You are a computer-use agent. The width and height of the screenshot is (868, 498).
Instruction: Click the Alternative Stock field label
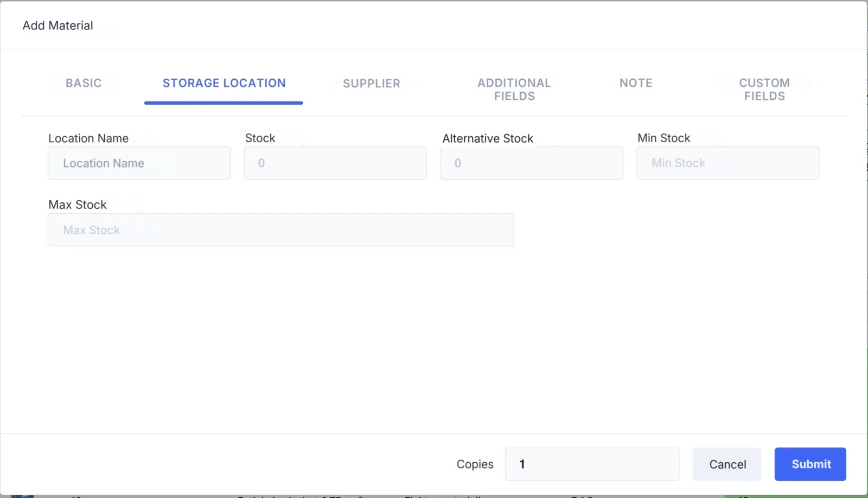(x=488, y=138)
